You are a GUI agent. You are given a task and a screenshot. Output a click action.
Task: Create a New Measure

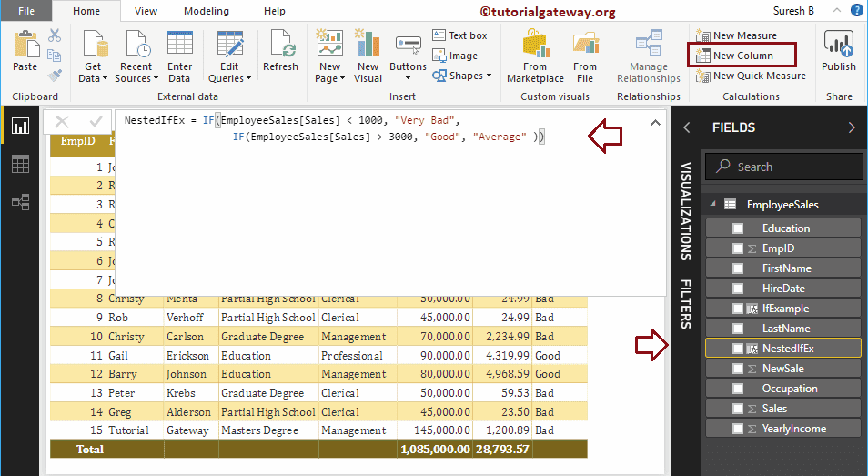pyautogui.click(x=737, y=35)
